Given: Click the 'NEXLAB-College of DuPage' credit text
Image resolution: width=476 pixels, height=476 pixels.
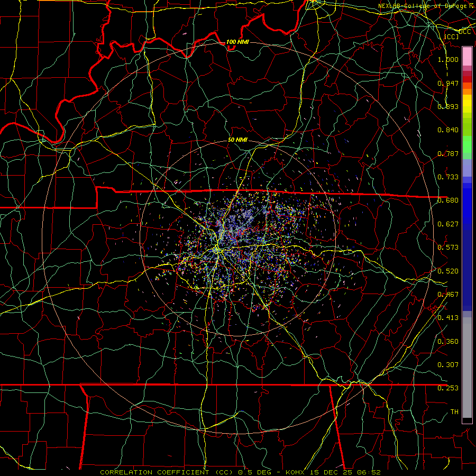Looking at the screenshot, I should pyautogui.click(x=424, y=6).
